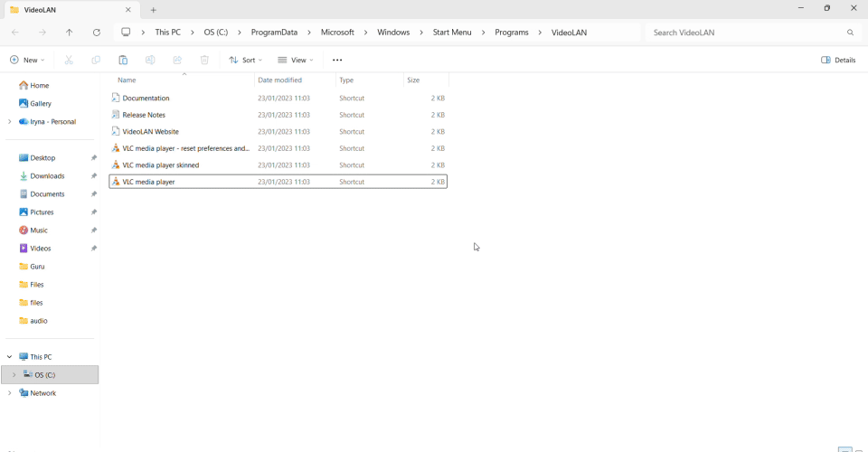868x452 pixels.
Task: Click the Forward navigation arrow
Action: (x=42, y=33)
